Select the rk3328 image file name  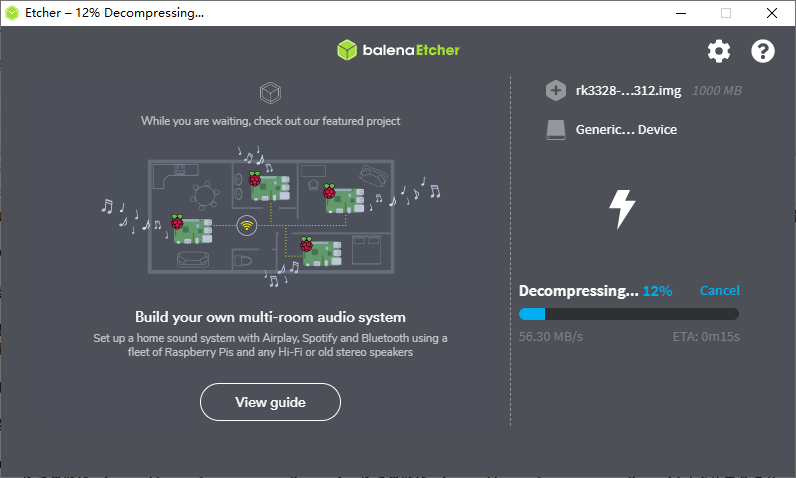(628, 91)
